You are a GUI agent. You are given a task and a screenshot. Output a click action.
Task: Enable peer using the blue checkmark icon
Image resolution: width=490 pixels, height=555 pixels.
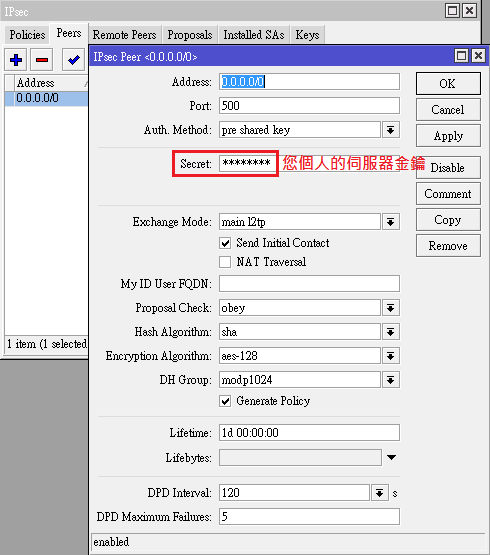73,60
